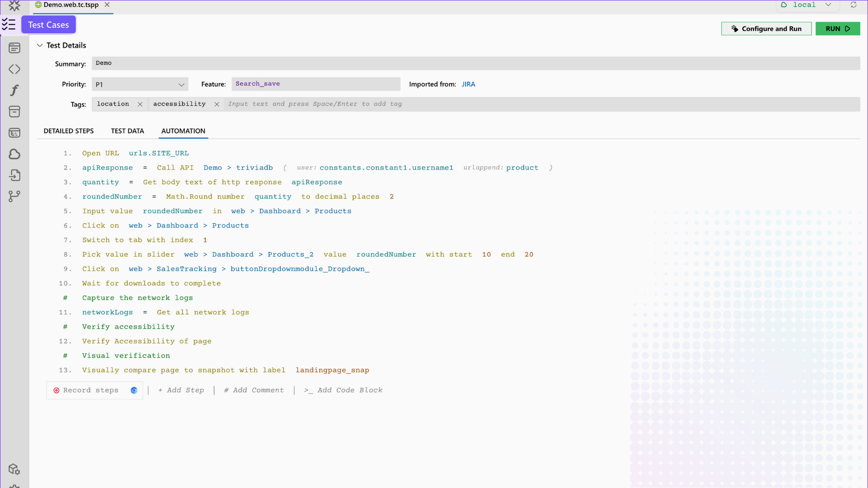868x488 pixels.
Task: Open the git branch sidebar icon
Action: (14, 197)
